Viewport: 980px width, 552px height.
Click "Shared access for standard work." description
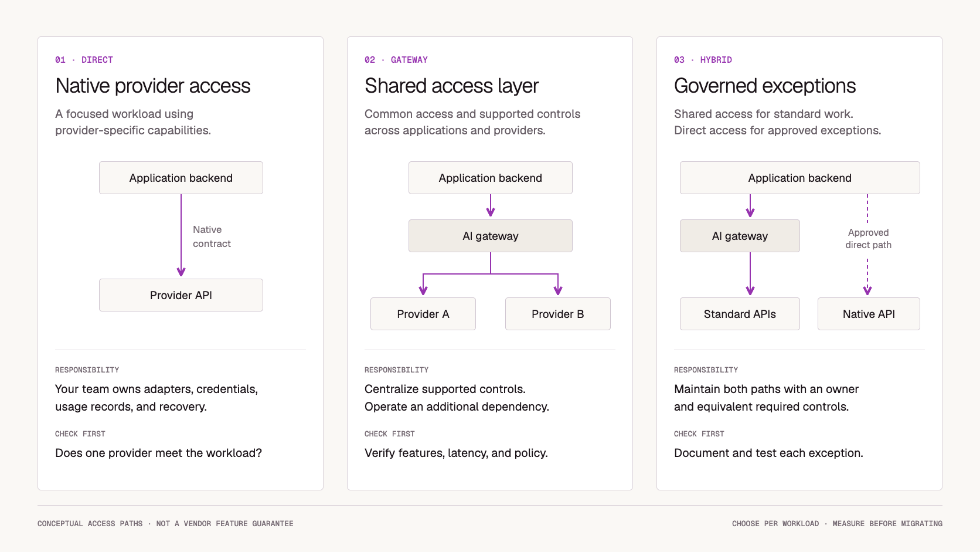coord(764,114)
